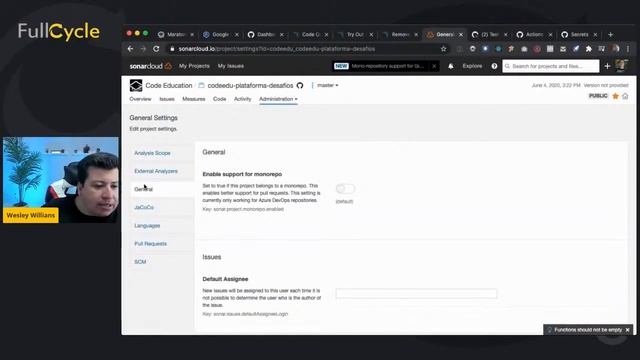Switch to the Google browser tab

pos(220,35)
